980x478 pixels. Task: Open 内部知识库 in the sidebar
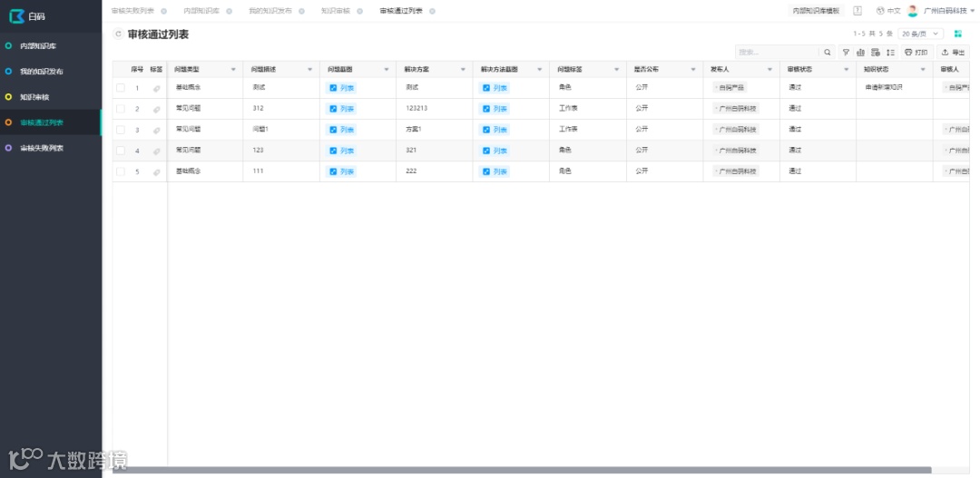point(51,46)
